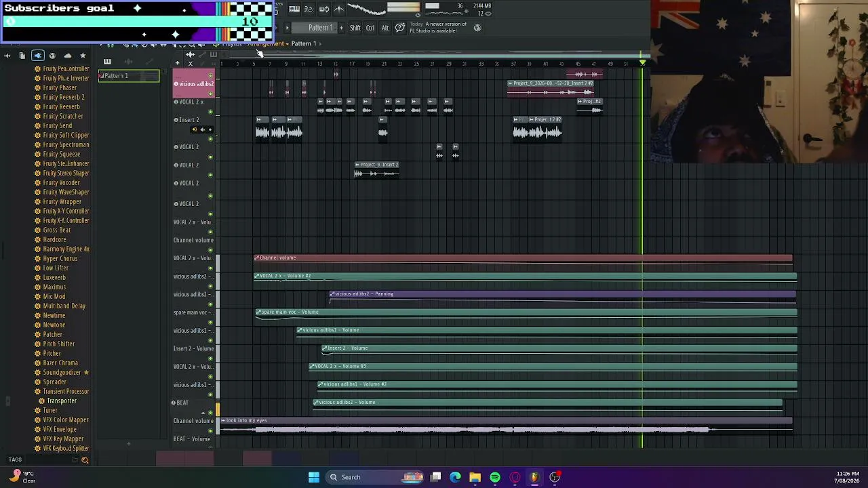Viewport: 868px width, 488px height.
Task: Open File Explorer from the taskbar
Action: (475, 477)
